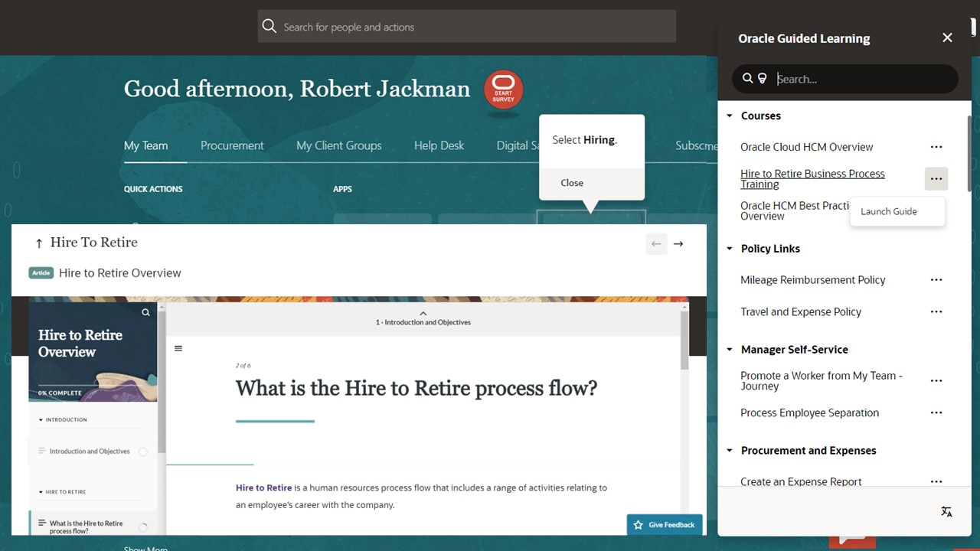This screenshot has width=980, height=551.
Task: Open options for Process Employee Separation
Action: (936, 413)
